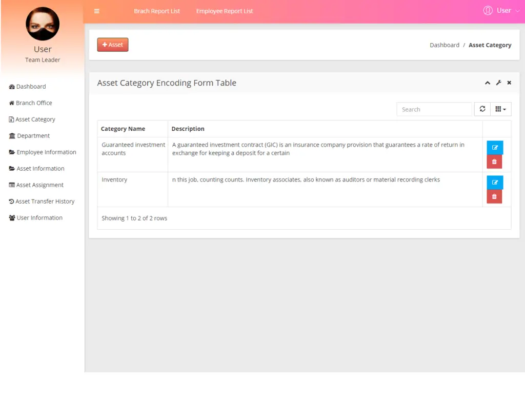This screenshot has height=420, width=525.
Task: Delete the Inventory category row
Action: pos(494,196)
